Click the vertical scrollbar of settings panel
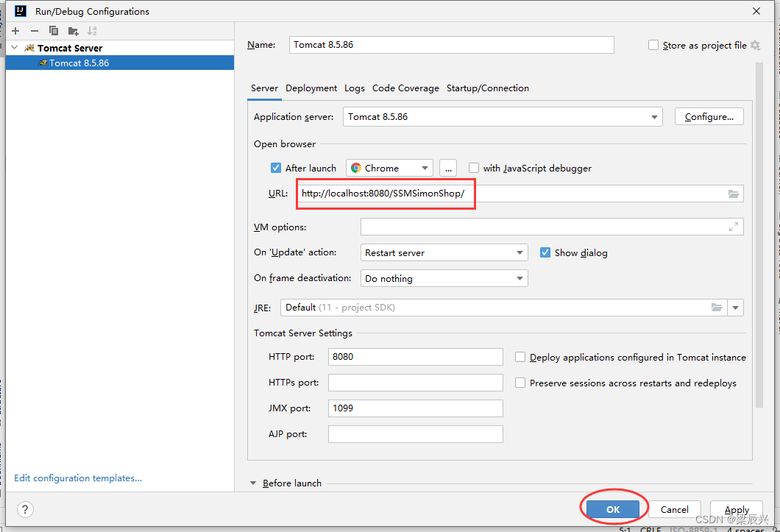 759,235
